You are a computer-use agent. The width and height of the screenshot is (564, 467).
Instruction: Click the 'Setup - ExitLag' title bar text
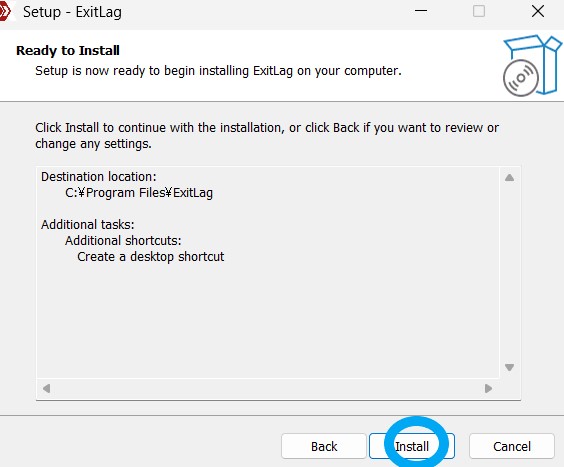click(72, 12)
